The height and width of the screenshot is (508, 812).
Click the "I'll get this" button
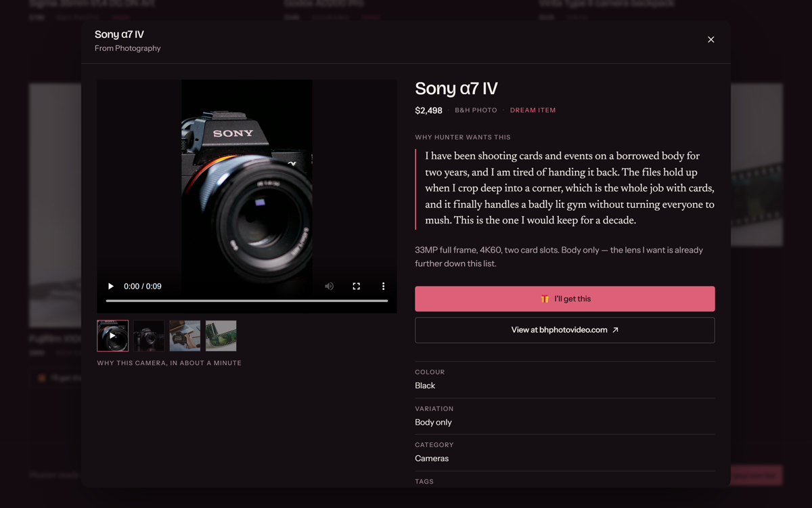click(x=565, y=299)
